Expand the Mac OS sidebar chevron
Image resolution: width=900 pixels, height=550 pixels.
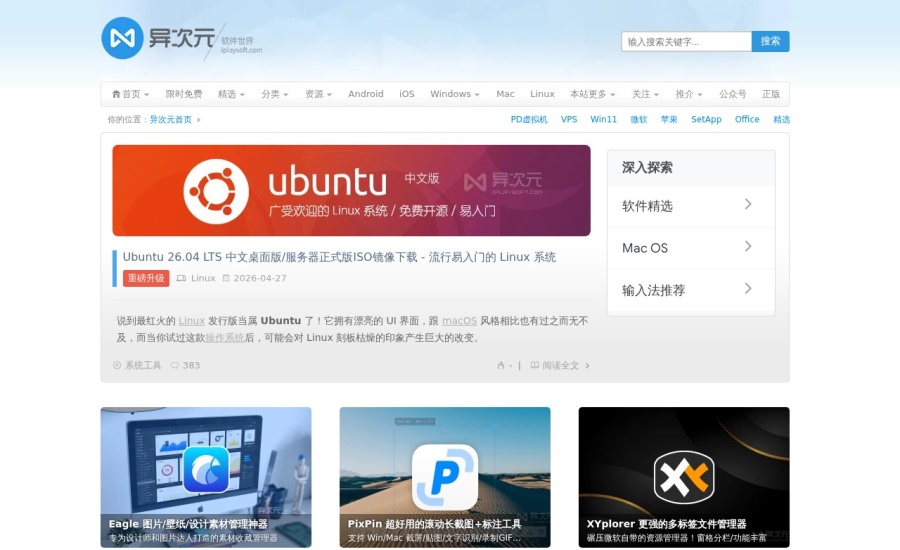(x=748, y=246)
